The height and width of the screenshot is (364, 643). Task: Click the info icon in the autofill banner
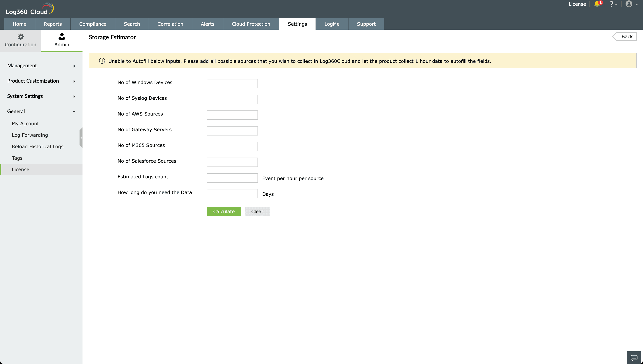coord(102,61)
